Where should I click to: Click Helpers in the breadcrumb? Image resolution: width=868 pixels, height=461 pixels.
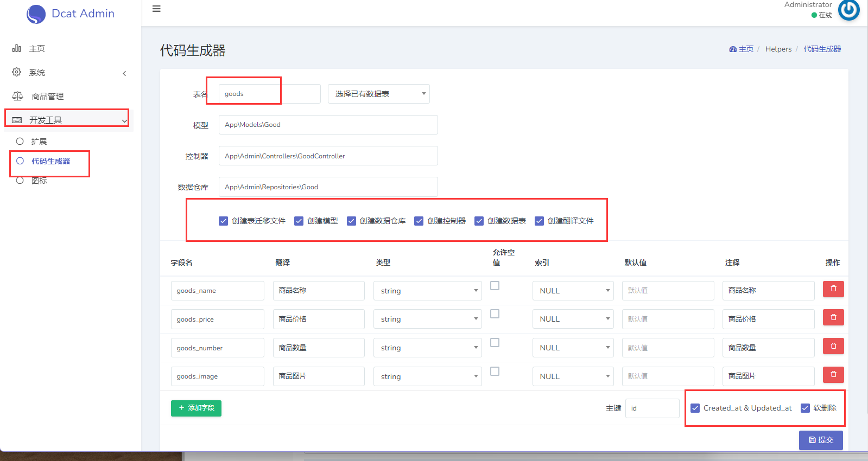(x=778, y=49)
